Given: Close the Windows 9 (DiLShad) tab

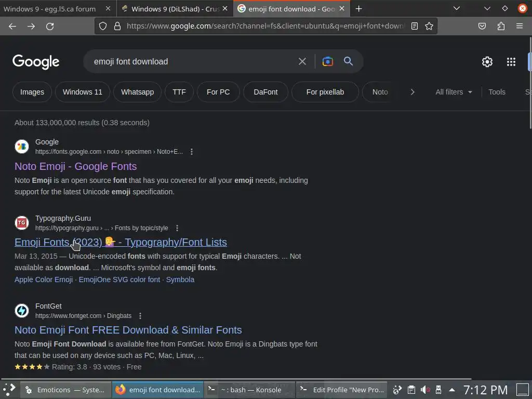Looking at the screenshot, I should (225, 9).
